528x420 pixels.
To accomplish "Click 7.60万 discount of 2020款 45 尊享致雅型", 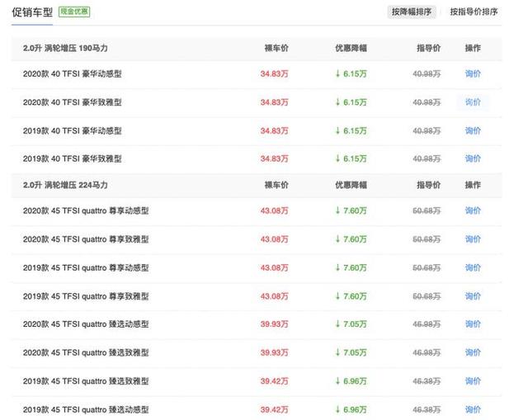I will [351, 239].
